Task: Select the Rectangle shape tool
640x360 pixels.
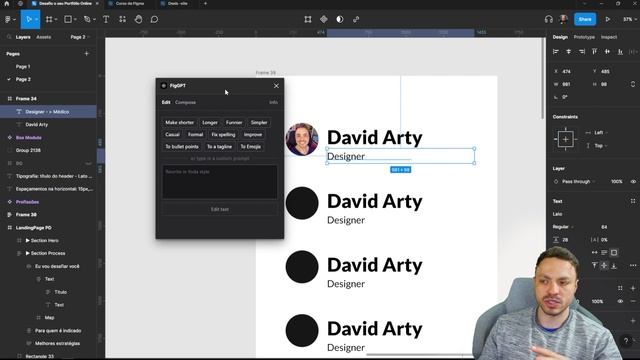Action: pos(68,19)
